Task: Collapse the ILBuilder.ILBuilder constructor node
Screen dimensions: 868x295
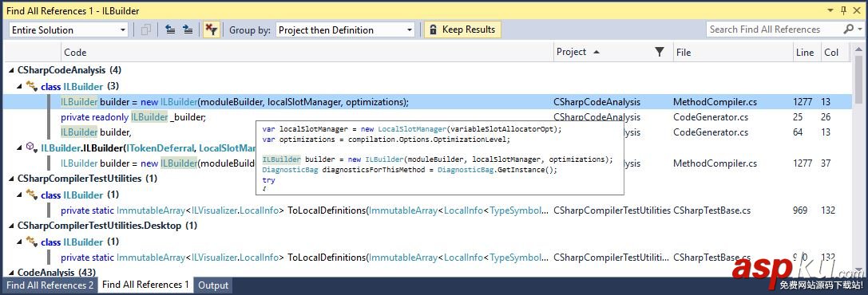Action: tap(19, 148)
